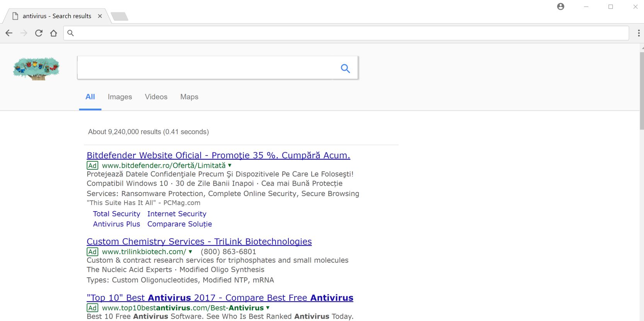Click the phone number (800) 863-6801

coord(228,252)
